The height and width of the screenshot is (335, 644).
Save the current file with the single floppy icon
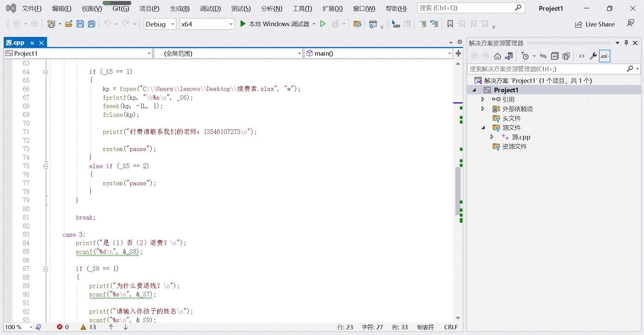coord(80,24)
